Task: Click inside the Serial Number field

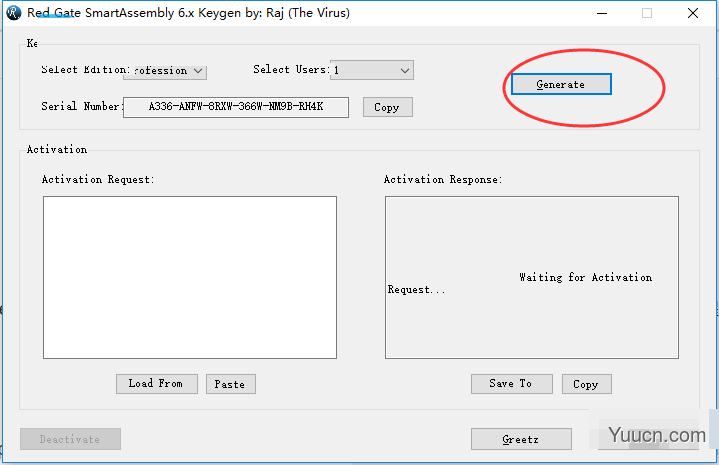Action: (236, 107)
